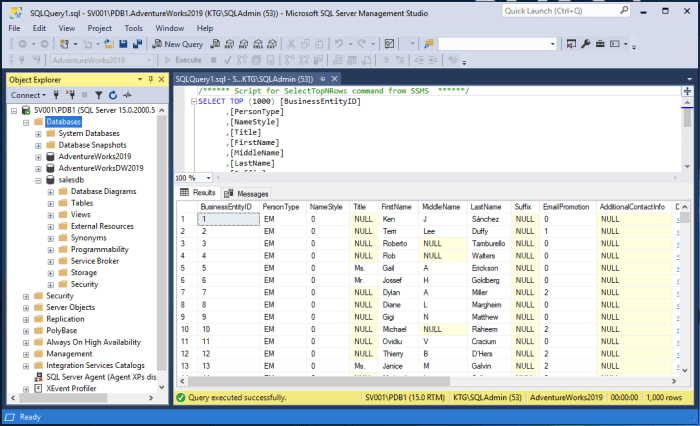Switch to the Messages tab

click(x=251, y=193)
